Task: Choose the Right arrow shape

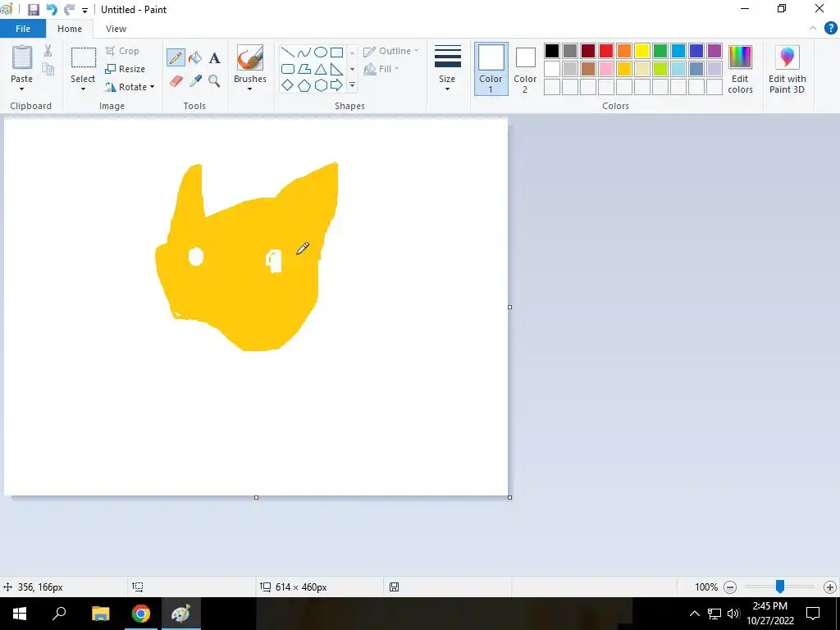Action: pyautogui.click(x=336, y=85)
